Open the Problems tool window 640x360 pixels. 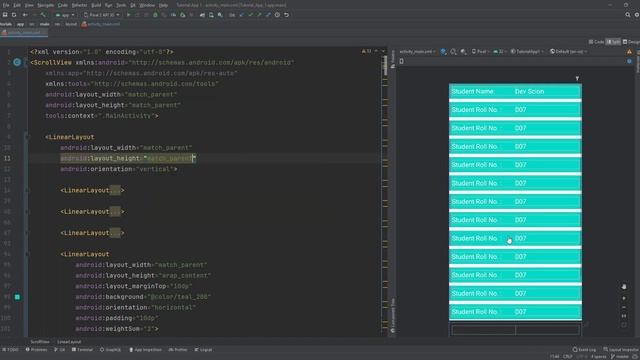click(x=37, y=350)
